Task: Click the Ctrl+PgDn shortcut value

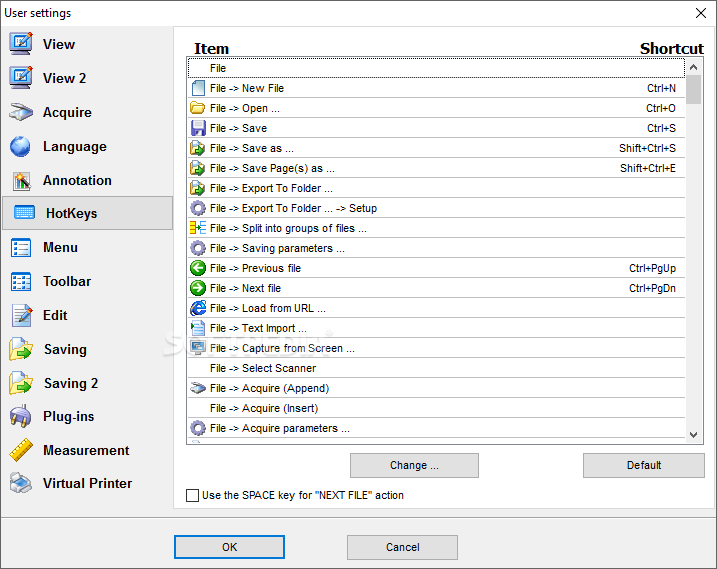Action: click(653, 288)
